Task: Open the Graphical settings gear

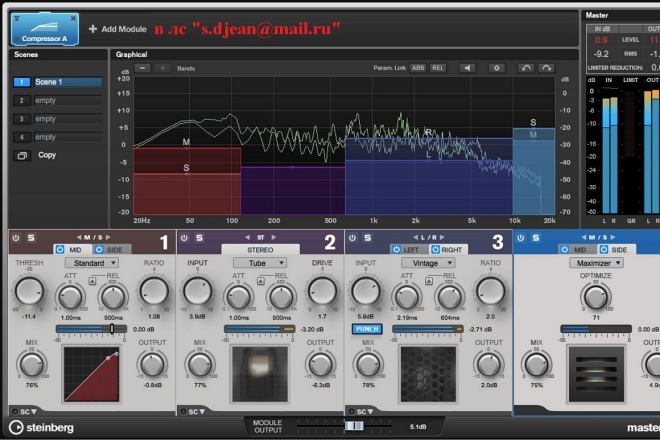Action: pos(497,68)
